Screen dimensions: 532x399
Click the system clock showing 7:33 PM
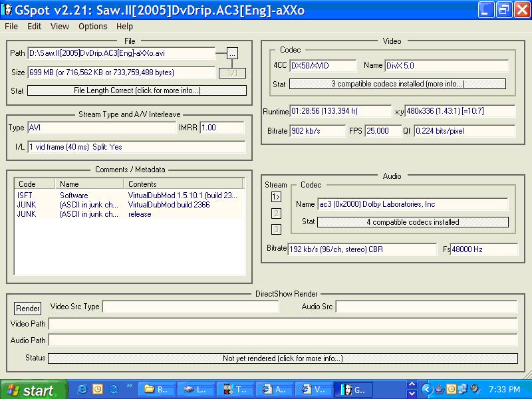tap(504, 390)
